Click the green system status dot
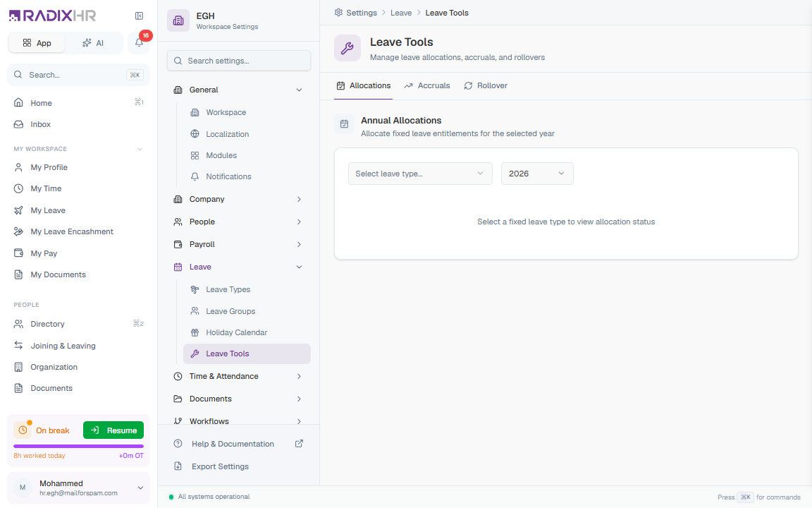The height and width of the screenshot is (508, 812). click(171, 497)
